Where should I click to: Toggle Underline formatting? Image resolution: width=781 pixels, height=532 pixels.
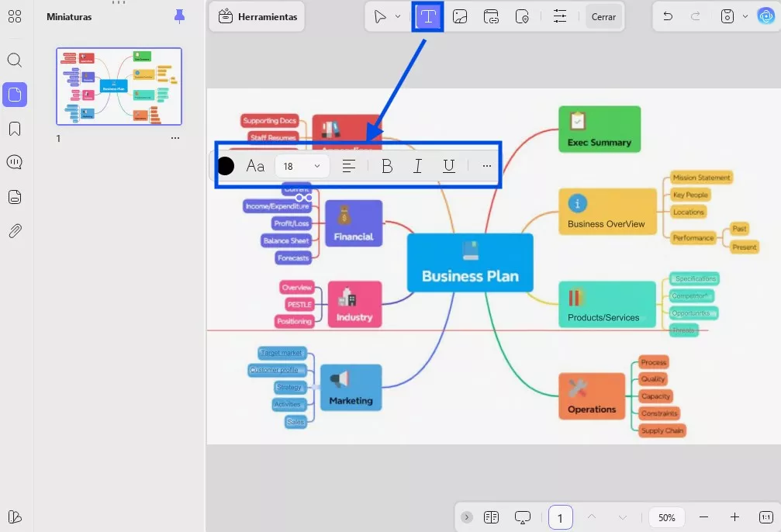pyautogui.click(x=449, y=166)
